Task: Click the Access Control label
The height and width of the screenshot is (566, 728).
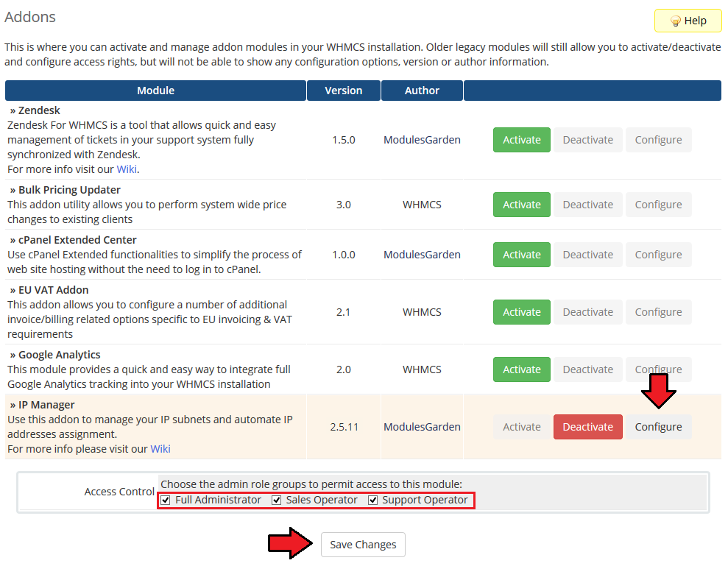Action: tap(119, 492)
